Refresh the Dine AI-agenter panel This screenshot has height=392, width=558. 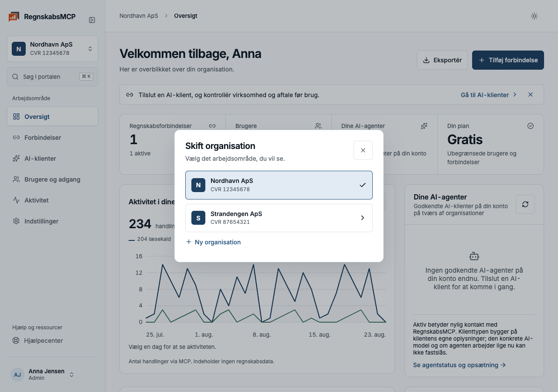pos(525,204)
